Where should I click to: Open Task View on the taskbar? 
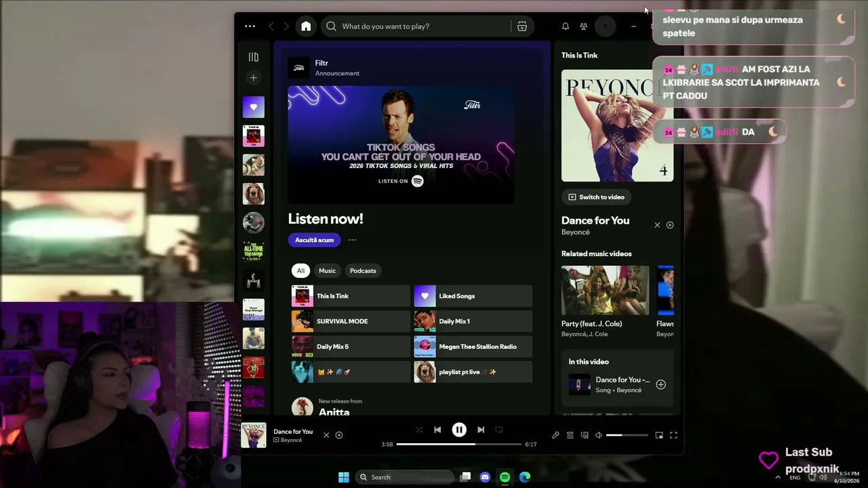[465, 477]
